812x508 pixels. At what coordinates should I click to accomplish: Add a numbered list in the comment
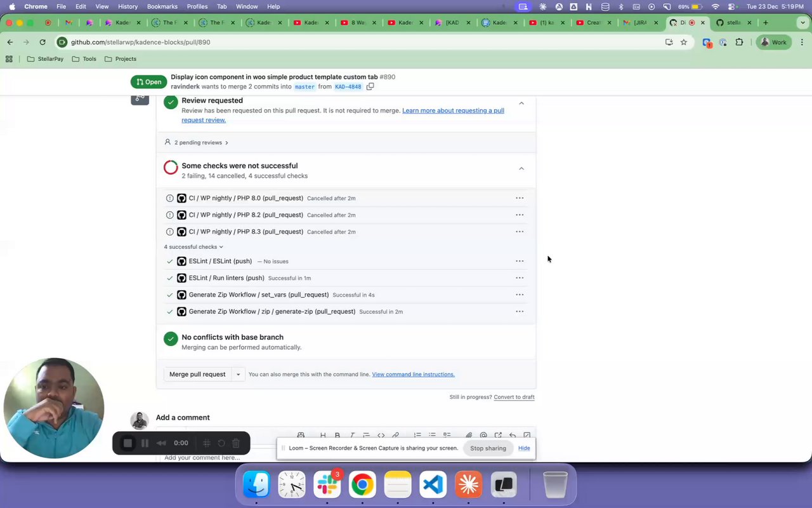(x=417, y=436)
